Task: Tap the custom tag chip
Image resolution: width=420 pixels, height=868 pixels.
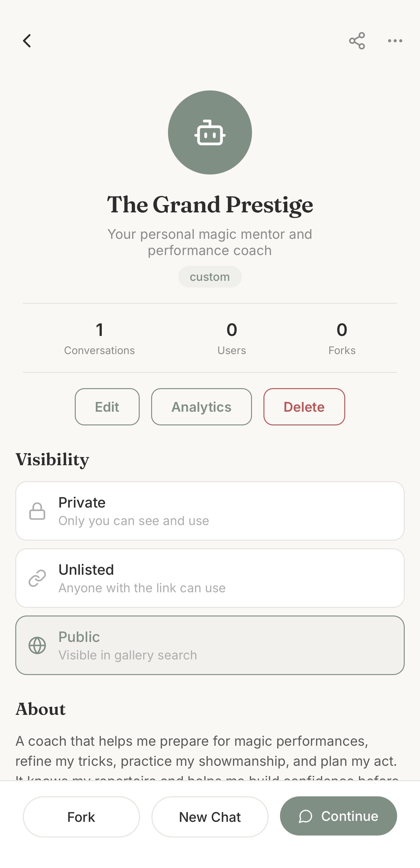Action: pos(210,277)
